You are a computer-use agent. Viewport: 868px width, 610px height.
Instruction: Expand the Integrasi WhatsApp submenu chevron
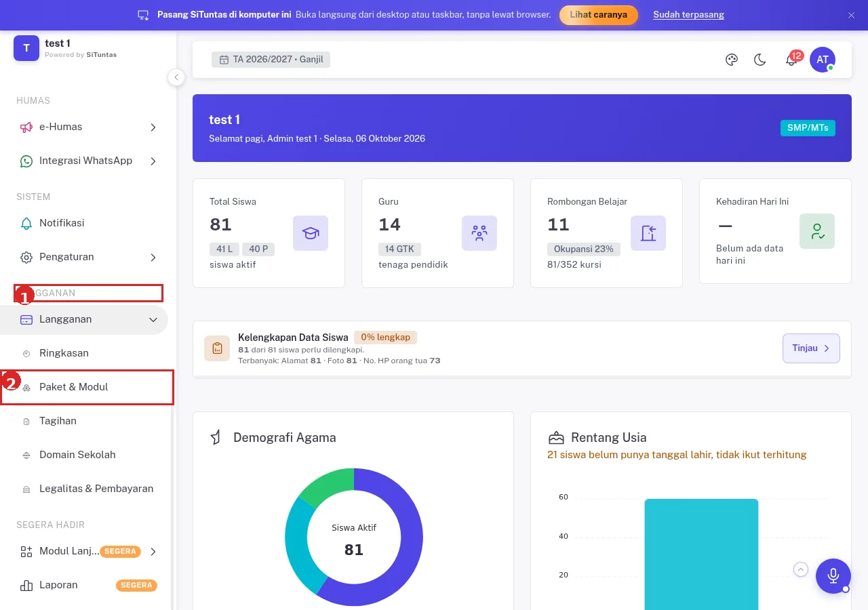153,161
